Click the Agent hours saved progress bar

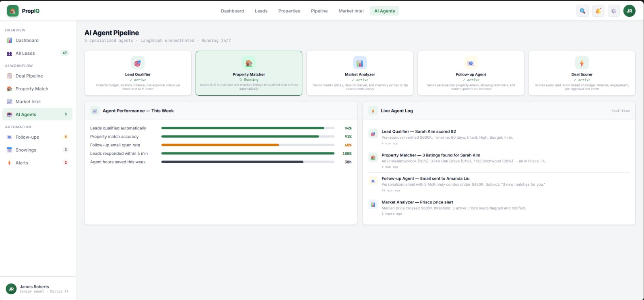coord(248,162)
